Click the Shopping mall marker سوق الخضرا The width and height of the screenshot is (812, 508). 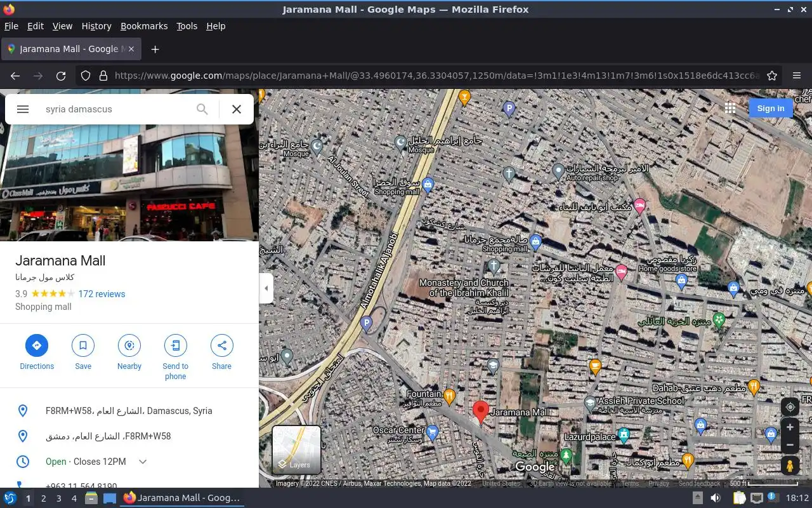pos(428,185)
